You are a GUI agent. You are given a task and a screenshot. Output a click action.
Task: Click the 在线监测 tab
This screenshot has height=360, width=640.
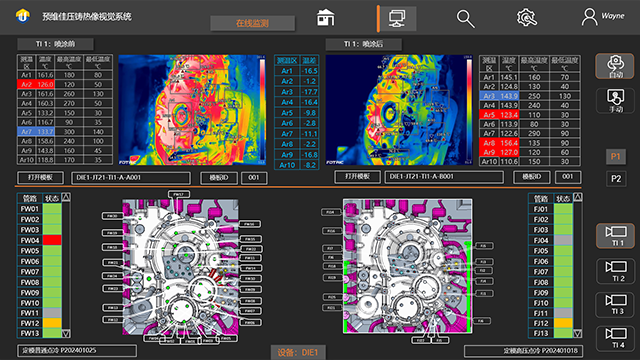click(x=252, y=23)
